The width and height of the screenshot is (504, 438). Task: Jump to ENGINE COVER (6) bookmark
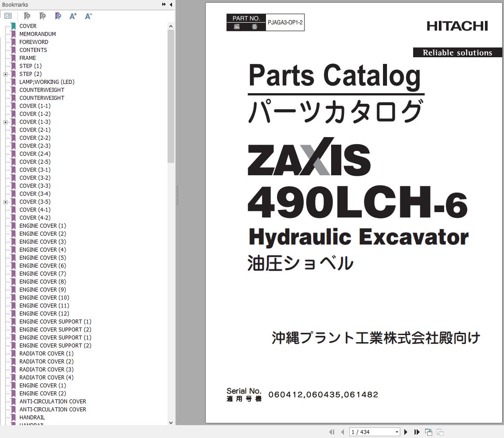(x=43, y=266)
